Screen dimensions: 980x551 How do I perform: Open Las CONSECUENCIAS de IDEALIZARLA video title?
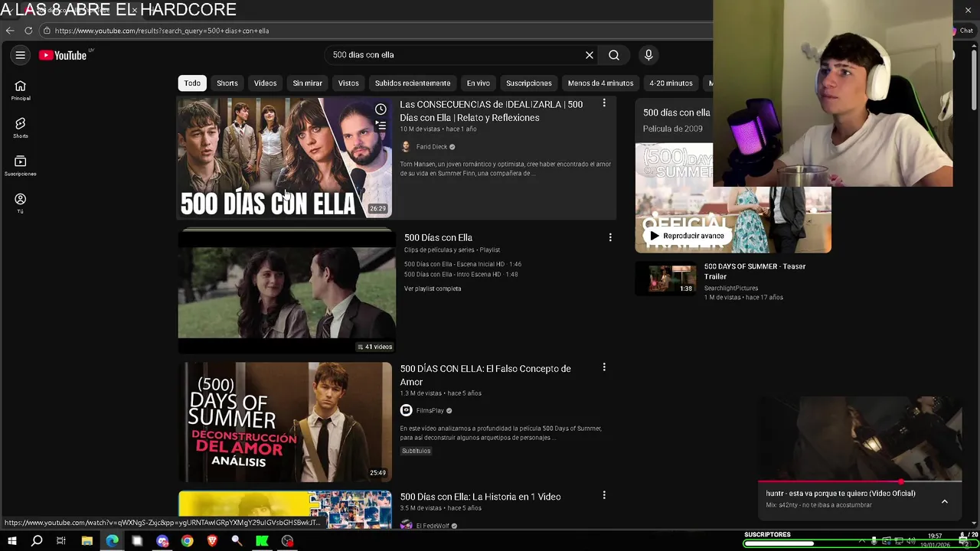[x=492, y=111]
